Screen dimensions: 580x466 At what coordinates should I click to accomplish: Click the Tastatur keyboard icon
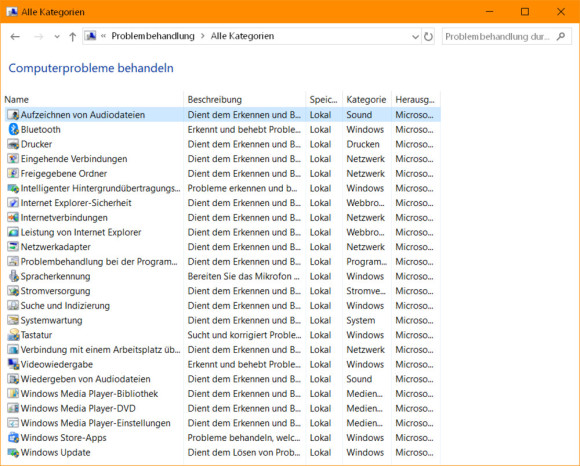(13, 335)
